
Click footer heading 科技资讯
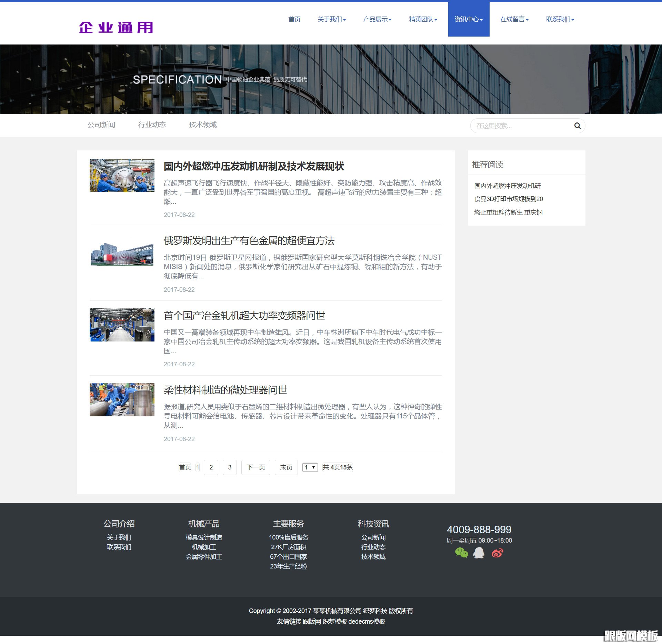(x=373, y=524)
